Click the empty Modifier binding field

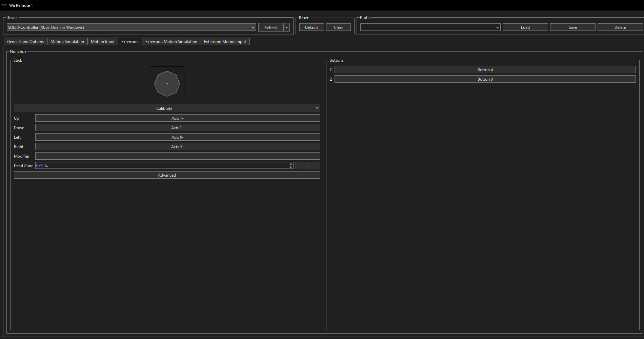pyautogui.click(x=177, y=156)
